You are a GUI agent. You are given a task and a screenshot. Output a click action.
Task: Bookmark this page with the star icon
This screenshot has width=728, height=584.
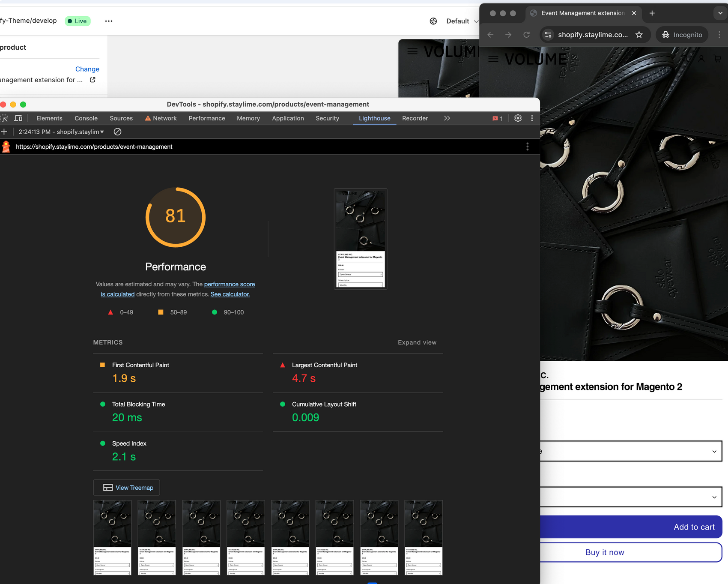[639, 35]
